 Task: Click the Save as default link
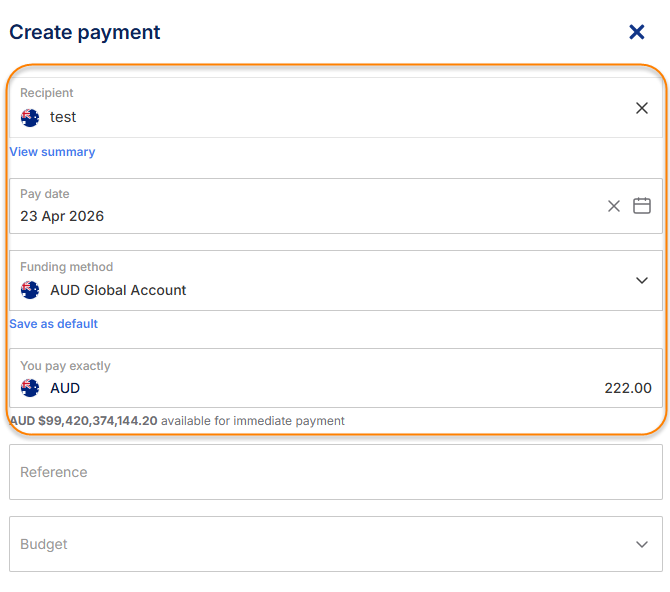tap(53, 324)
